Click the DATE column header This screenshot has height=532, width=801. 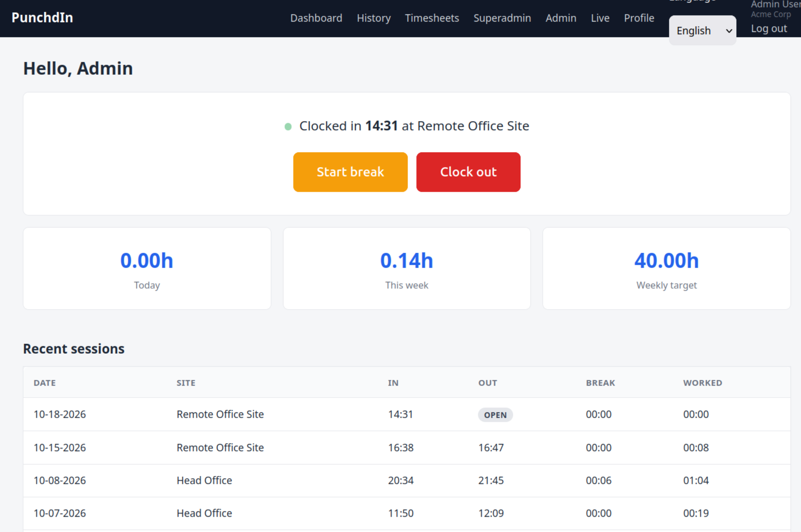[x=45, y=383]
